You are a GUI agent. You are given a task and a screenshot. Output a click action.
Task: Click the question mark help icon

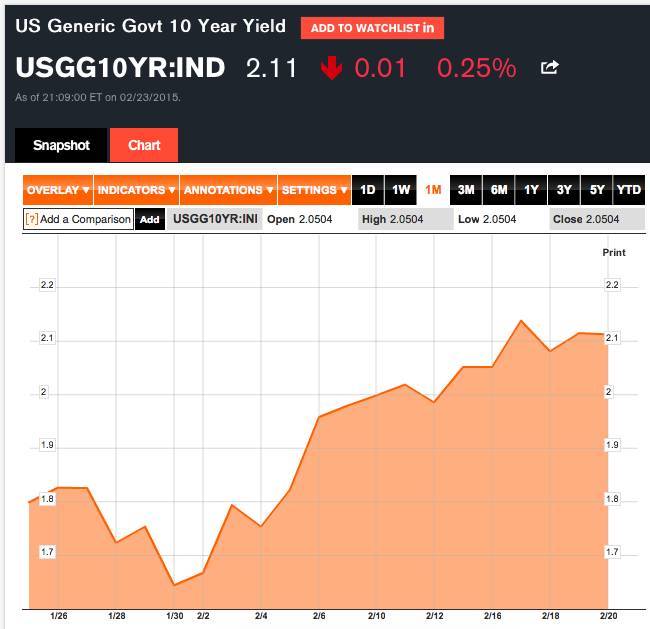[x=32, y=219]
